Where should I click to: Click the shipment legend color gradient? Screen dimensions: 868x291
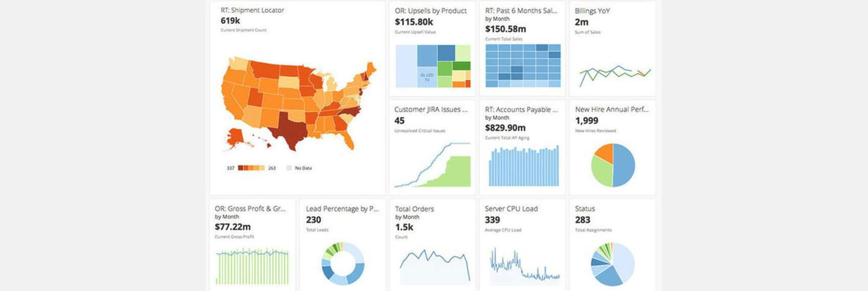coord(251,168)
